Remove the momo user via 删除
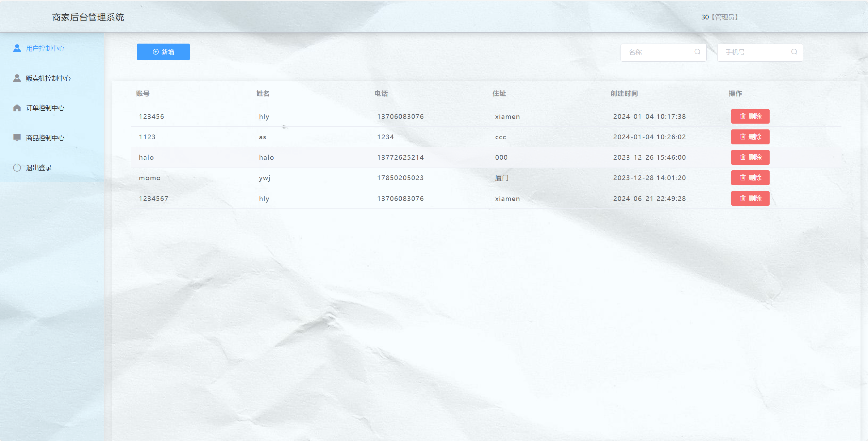868x441 pixels. click(750, 178)
